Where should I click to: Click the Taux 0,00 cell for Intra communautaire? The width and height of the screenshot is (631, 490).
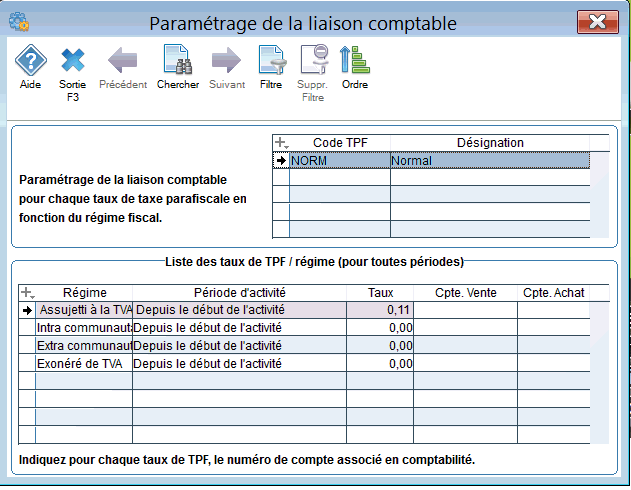(380, 328)
